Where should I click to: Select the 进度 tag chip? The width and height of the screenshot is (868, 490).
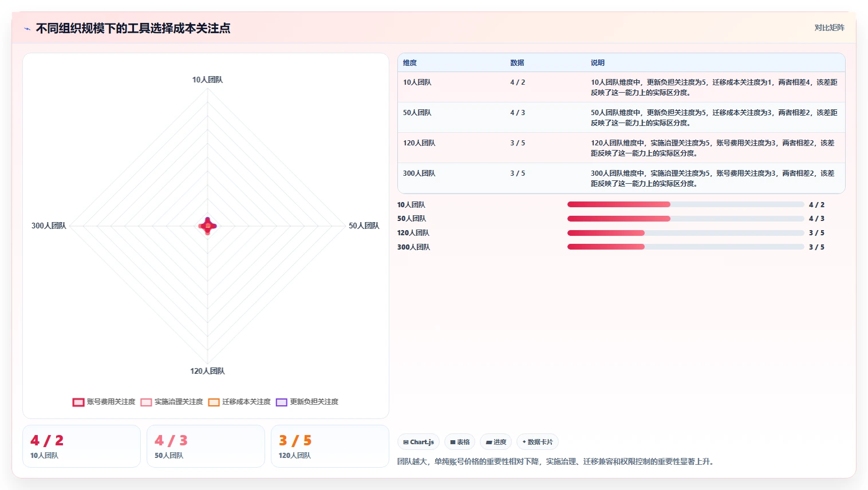pos(496,442)
